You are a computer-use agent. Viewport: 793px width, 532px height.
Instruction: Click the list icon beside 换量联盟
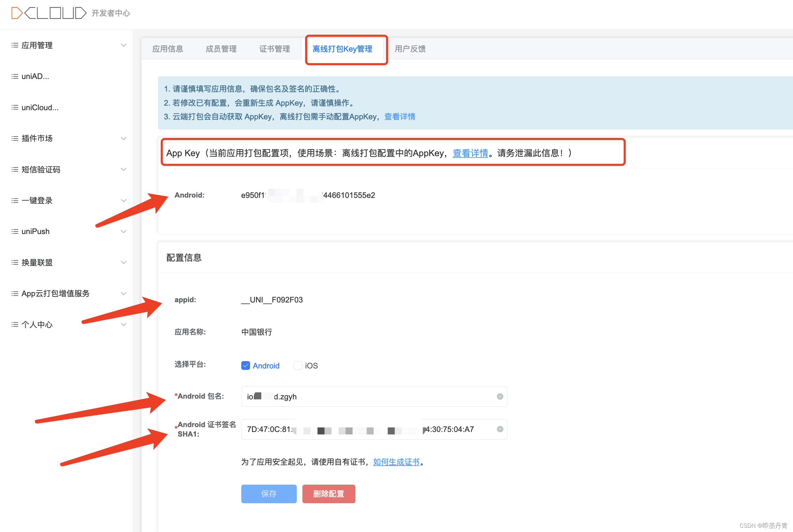click(x=15, y=262)
